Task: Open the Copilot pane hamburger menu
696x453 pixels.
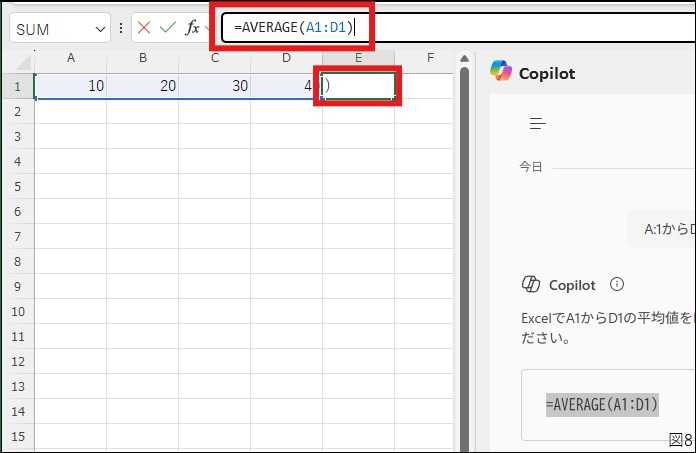Action: [x=537, y=124]
